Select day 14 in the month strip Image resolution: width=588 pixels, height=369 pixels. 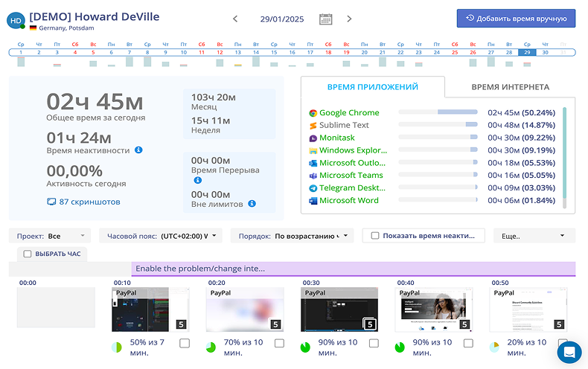coord(256,53)
